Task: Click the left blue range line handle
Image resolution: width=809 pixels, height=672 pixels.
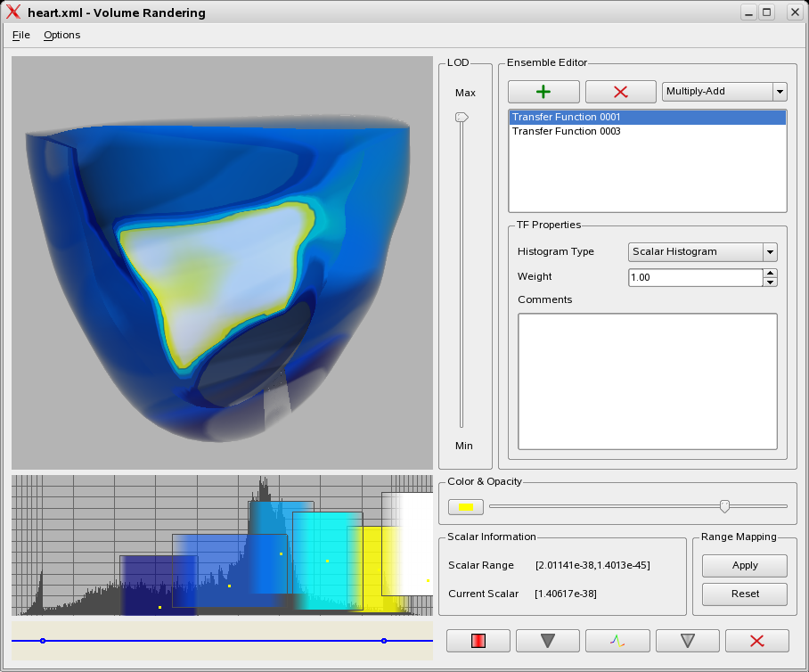Action: click(43, 641)
